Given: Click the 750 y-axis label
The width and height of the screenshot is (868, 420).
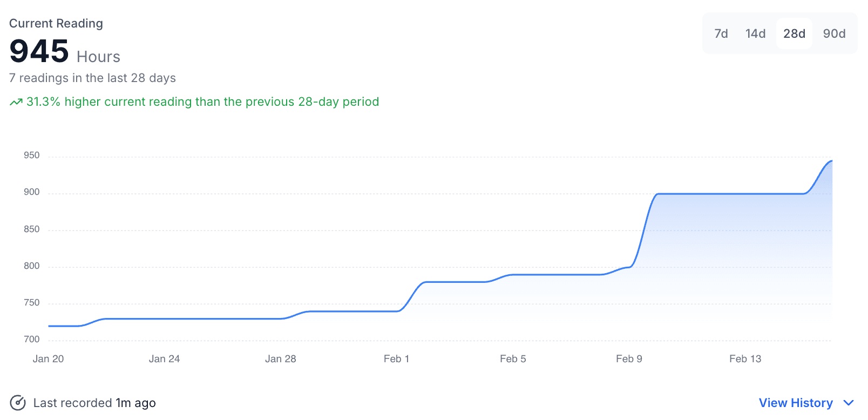Looking at the screenshot, I should (31, 303).
